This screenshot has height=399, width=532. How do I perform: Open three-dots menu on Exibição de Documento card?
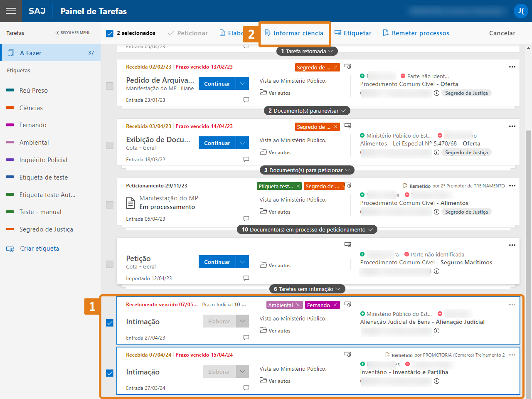[x=512, y=126]
